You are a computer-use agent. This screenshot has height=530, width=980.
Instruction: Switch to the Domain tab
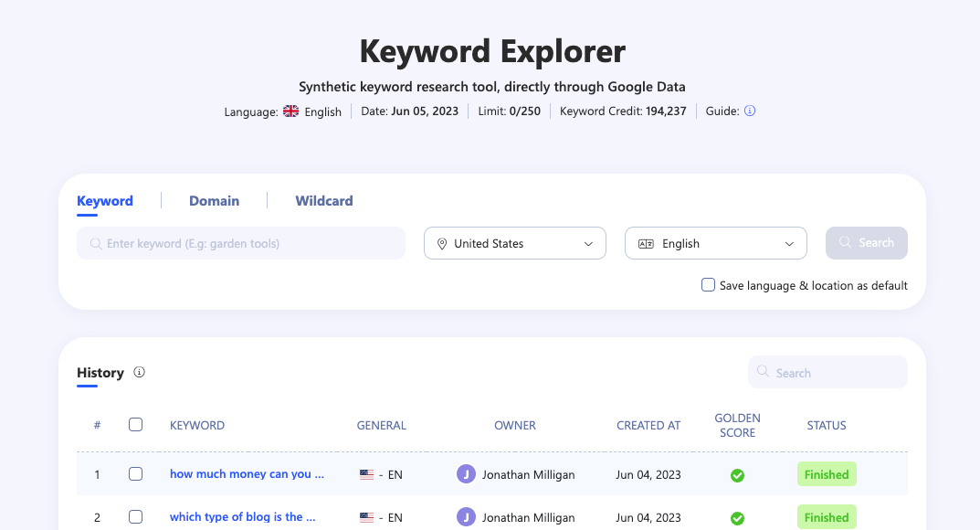coord(214,200)
